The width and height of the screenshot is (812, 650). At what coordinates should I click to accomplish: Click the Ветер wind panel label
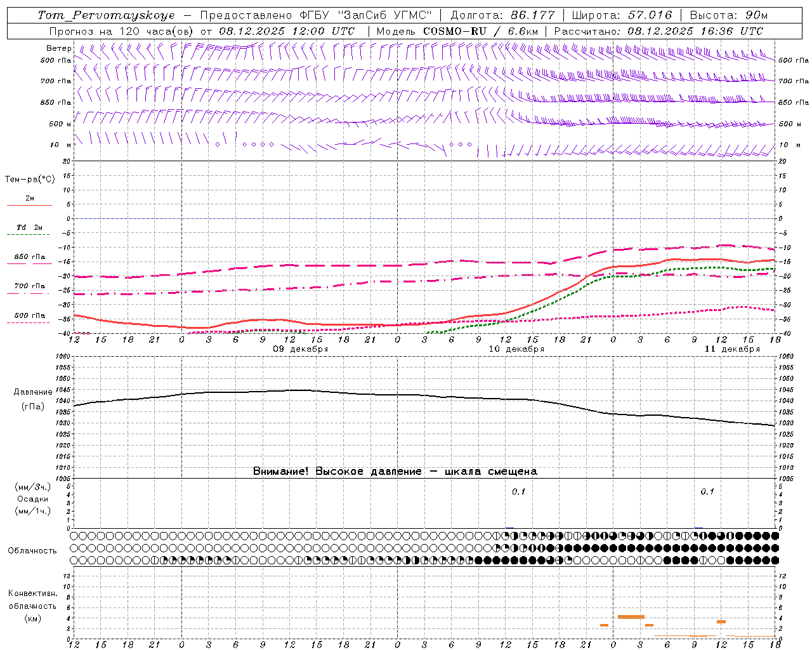(x=59, y=48)
